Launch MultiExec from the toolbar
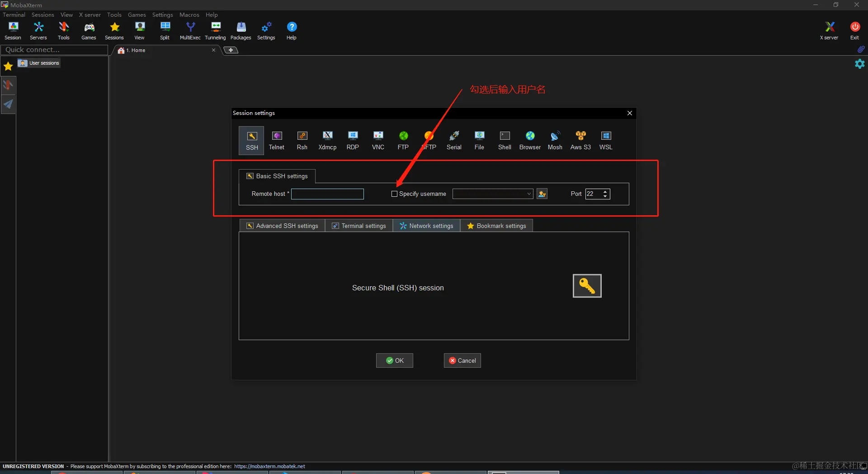This screenshot has height=474, width=868. 190,31
